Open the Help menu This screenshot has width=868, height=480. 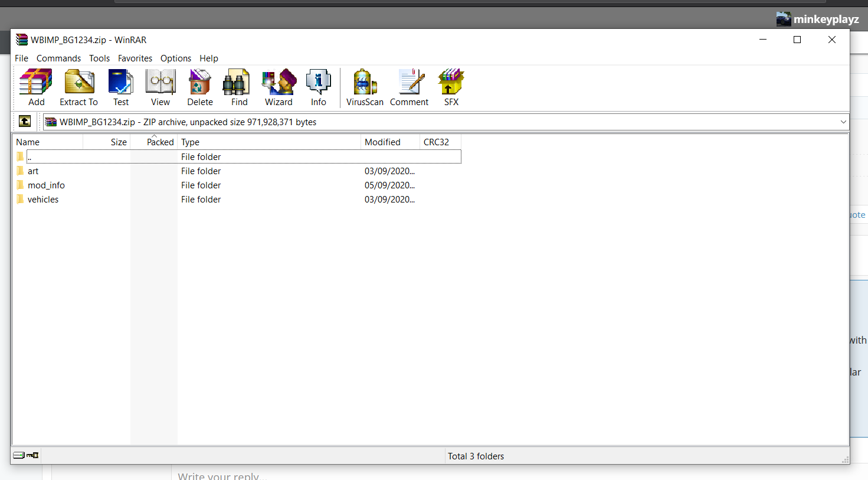point(209,58)
